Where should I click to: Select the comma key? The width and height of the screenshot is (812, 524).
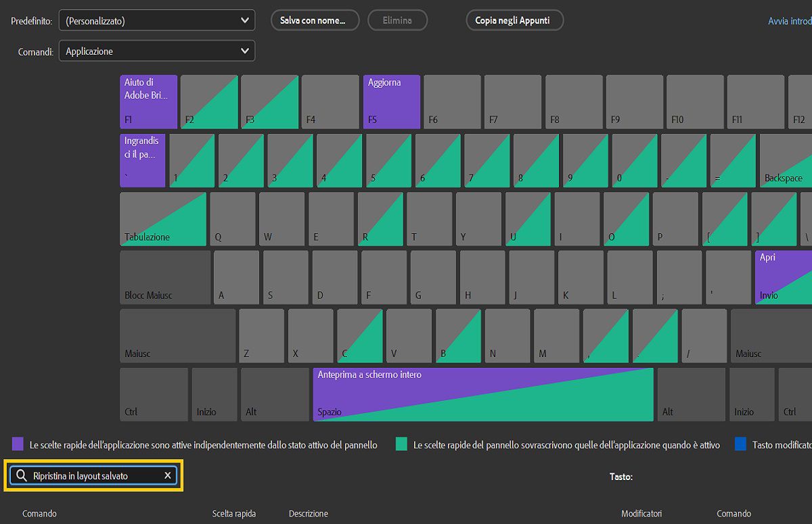(x=606, y=336)
